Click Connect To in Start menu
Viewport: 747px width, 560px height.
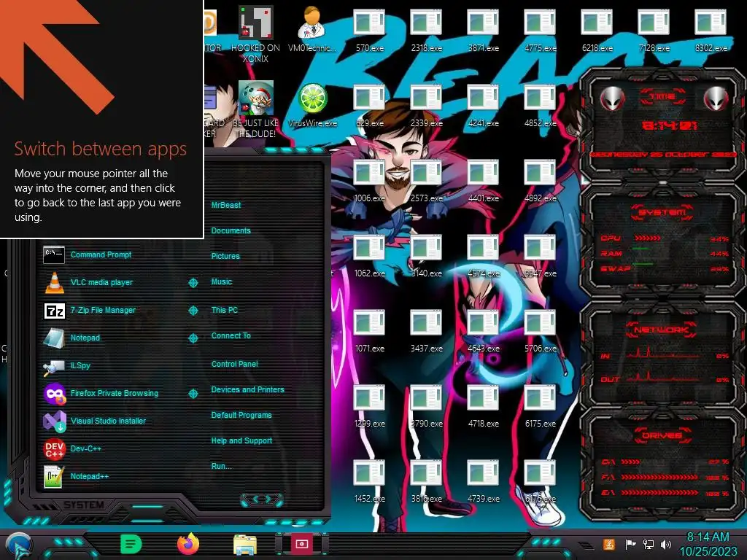[x=231, y=335]
